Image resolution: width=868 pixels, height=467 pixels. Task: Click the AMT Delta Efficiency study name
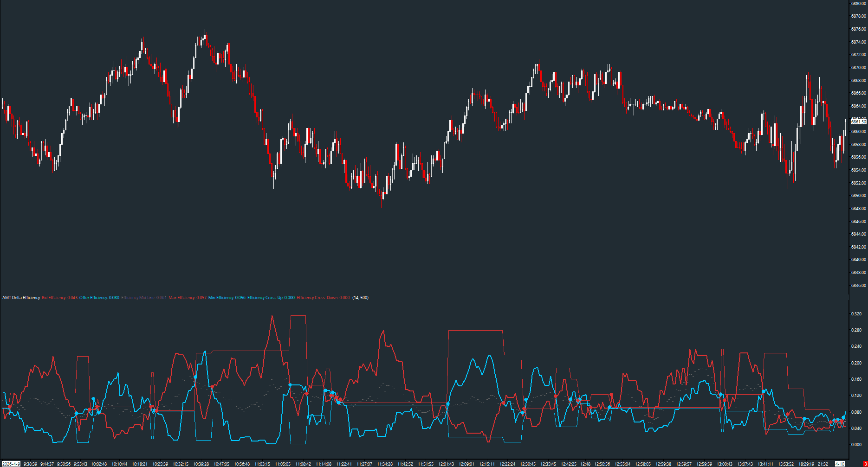[x=21, y=298]
